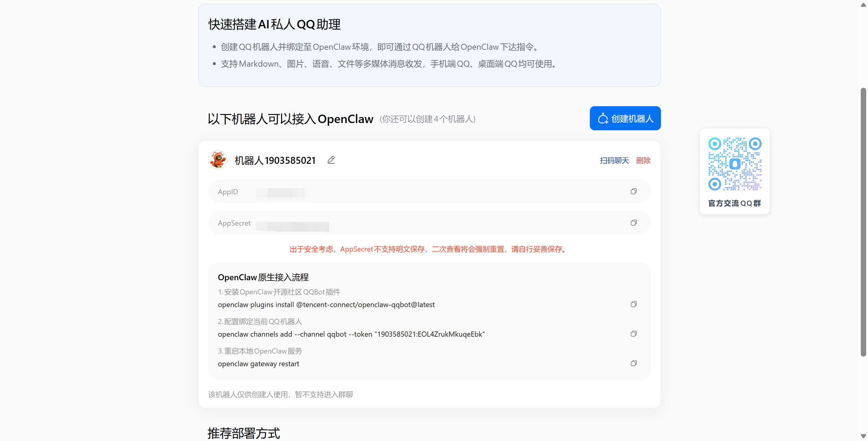The image size is (868, 441).
Task: Copy the AppSecret value
Action: click(x=634, y=223)
